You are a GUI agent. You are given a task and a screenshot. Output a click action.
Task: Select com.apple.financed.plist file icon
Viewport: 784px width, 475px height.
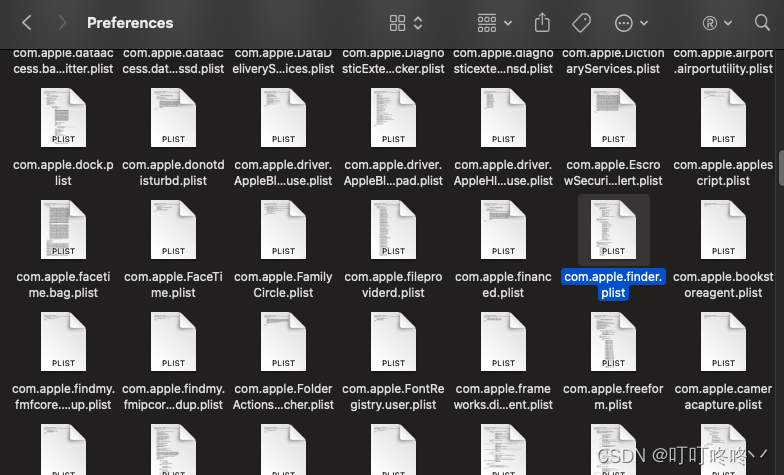[x=503, y=230]
